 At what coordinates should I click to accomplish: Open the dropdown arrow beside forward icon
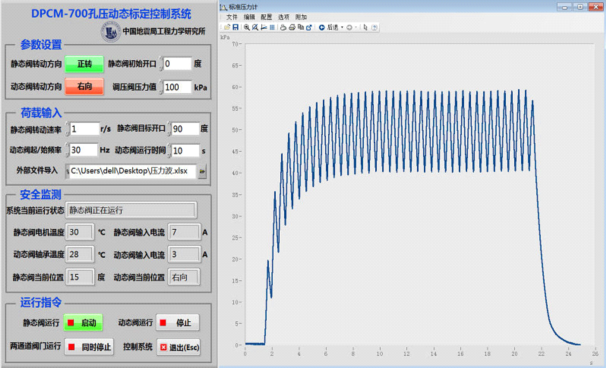356,27
